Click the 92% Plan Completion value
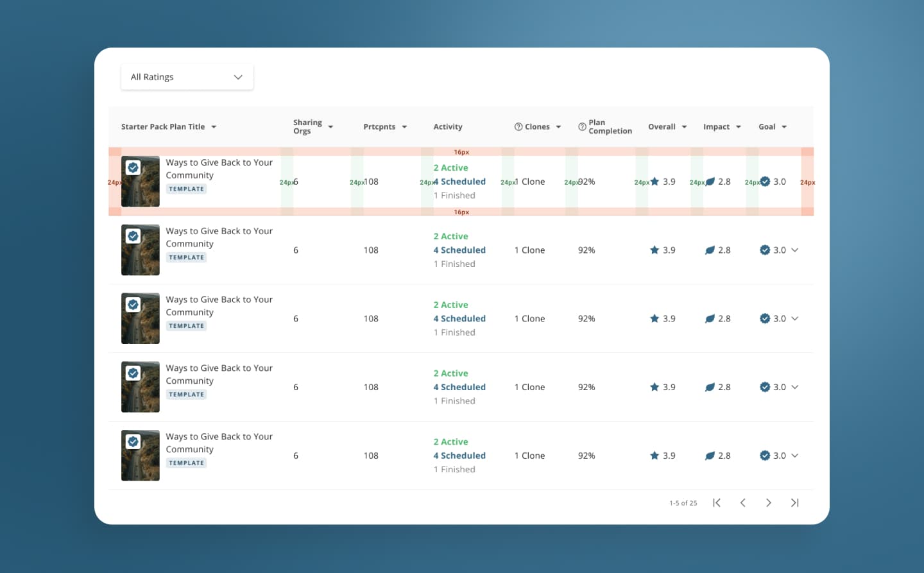 tap(586, 182)
